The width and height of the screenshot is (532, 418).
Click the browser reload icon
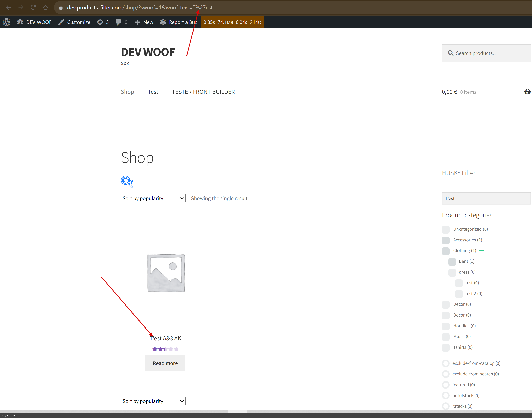point(33,7)
